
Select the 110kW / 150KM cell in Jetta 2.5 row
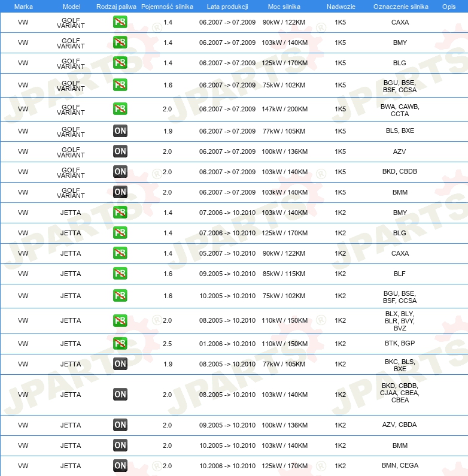pos(284,344)
